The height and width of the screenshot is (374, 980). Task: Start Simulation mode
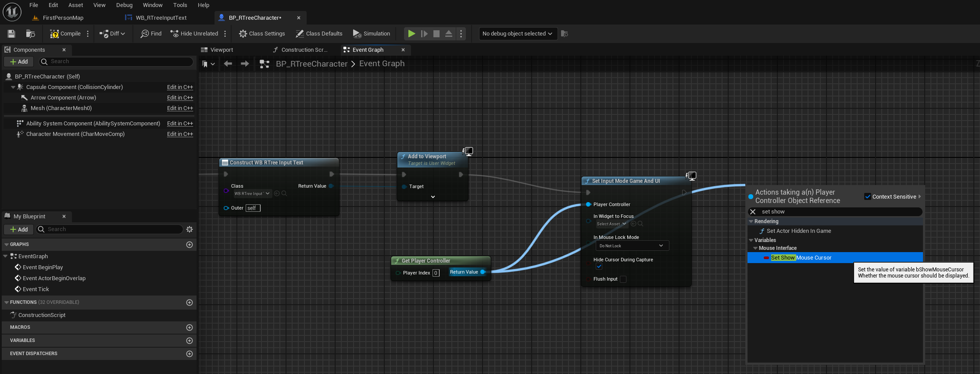[x=372, y=34]
